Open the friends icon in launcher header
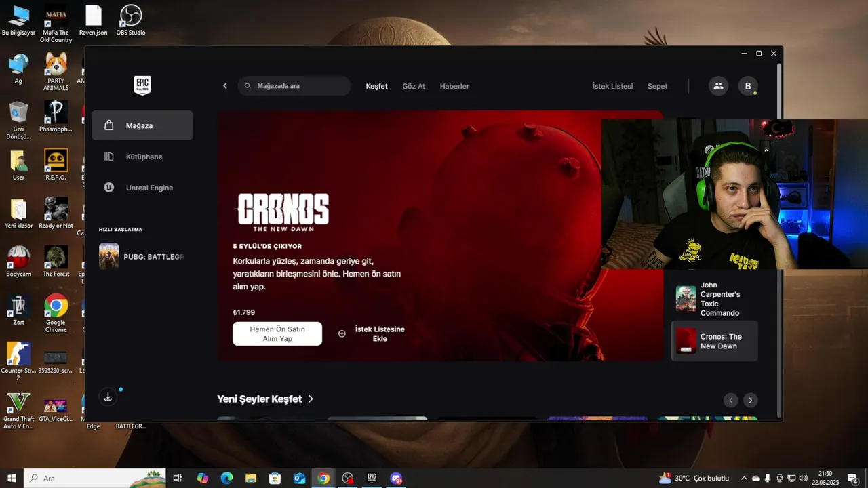Viewport: 868px width, 488px height. 718,86
